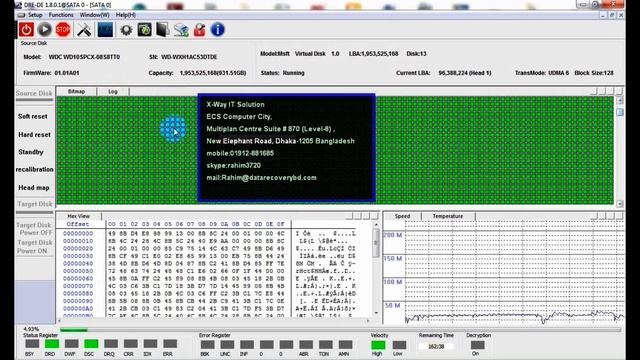Click the DRE-DE app icon in title bar
Image resolution: width=640 pixels, height=360 pixels.
tap(18, 5)
